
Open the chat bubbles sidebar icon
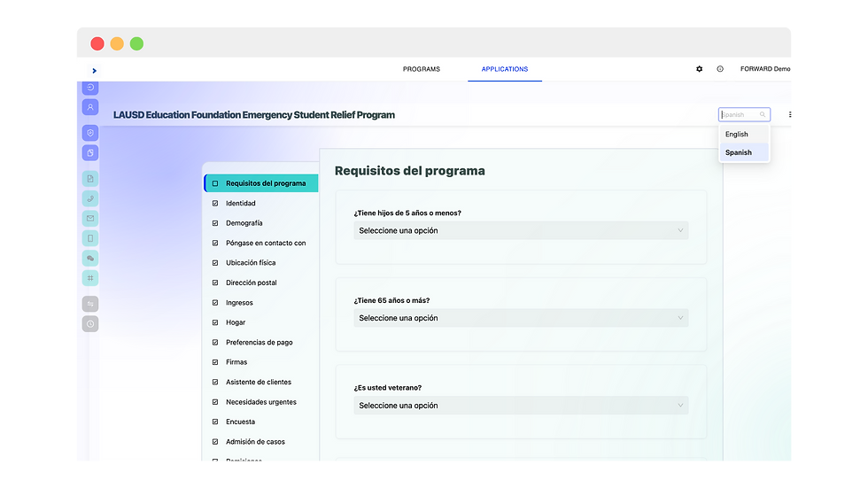point(90,259)
